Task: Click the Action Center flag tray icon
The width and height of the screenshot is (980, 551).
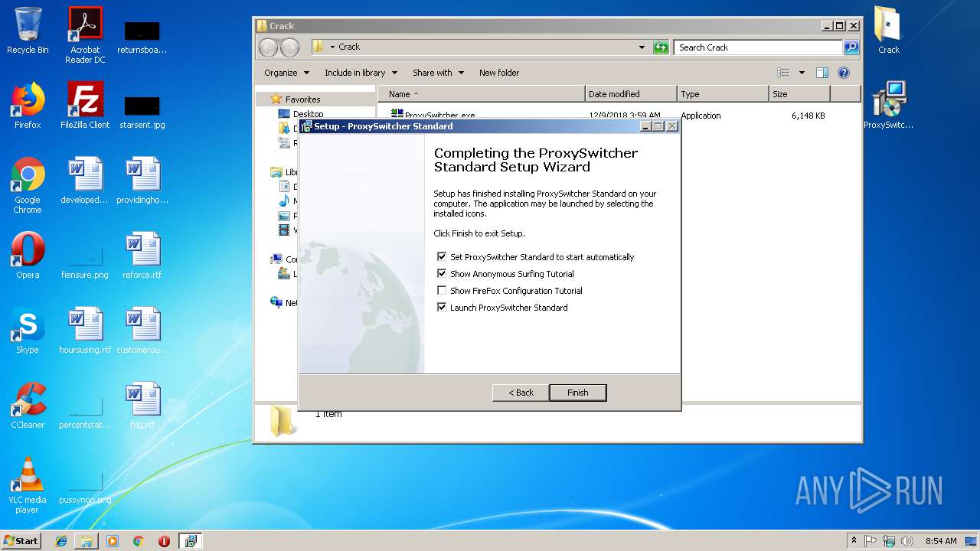Action: pos(871,541)
